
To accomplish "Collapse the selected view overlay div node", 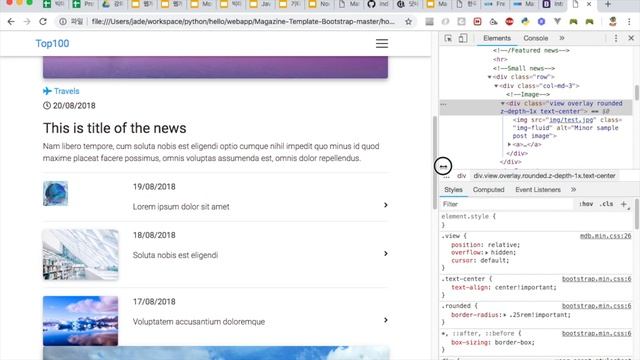I will tap(503, 104).
